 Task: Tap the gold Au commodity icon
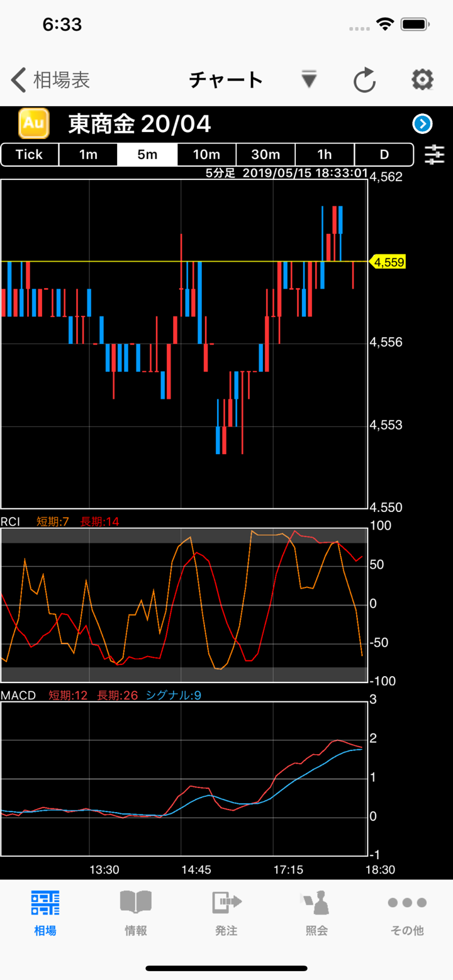33,123
